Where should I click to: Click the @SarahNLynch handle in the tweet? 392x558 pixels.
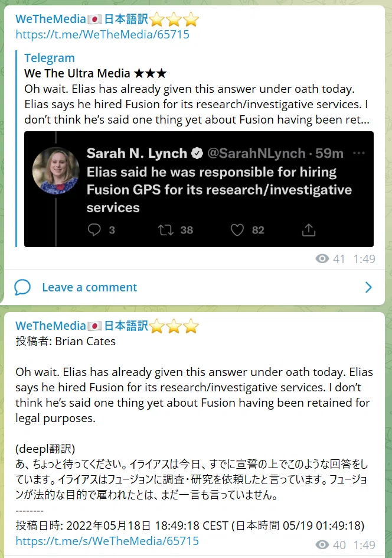[256, 153]
